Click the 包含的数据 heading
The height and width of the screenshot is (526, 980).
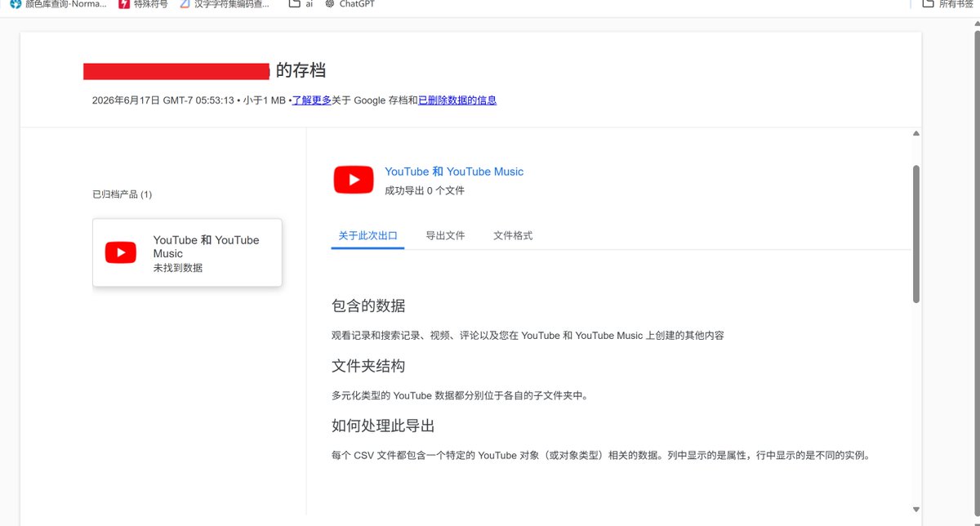(368, 305)
